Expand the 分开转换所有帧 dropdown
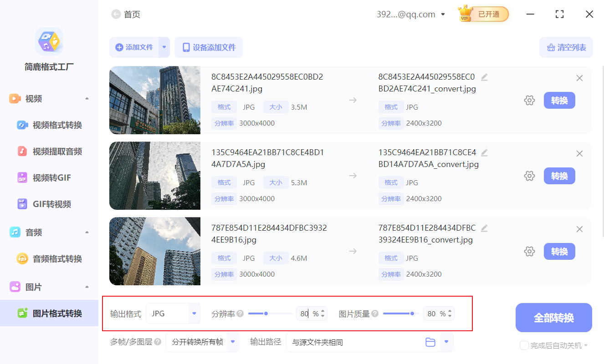Viewport: 604px width, 364px height. [234, 342]
